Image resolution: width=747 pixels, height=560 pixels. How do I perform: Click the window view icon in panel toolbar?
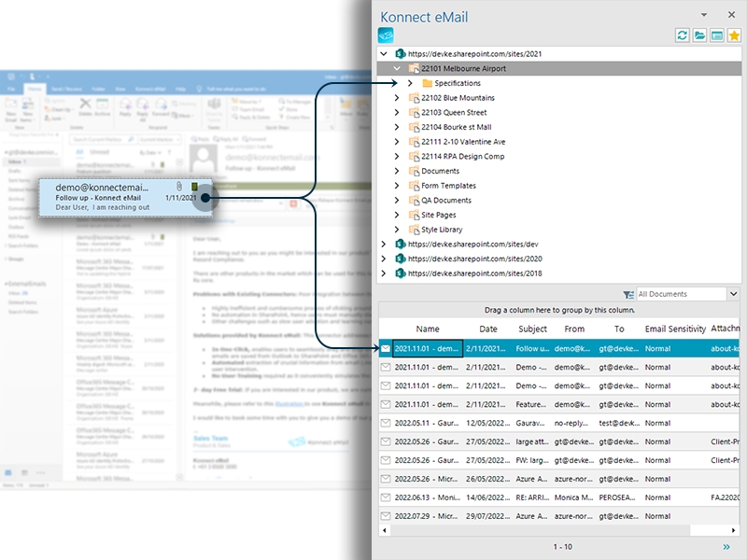(716, 35)
